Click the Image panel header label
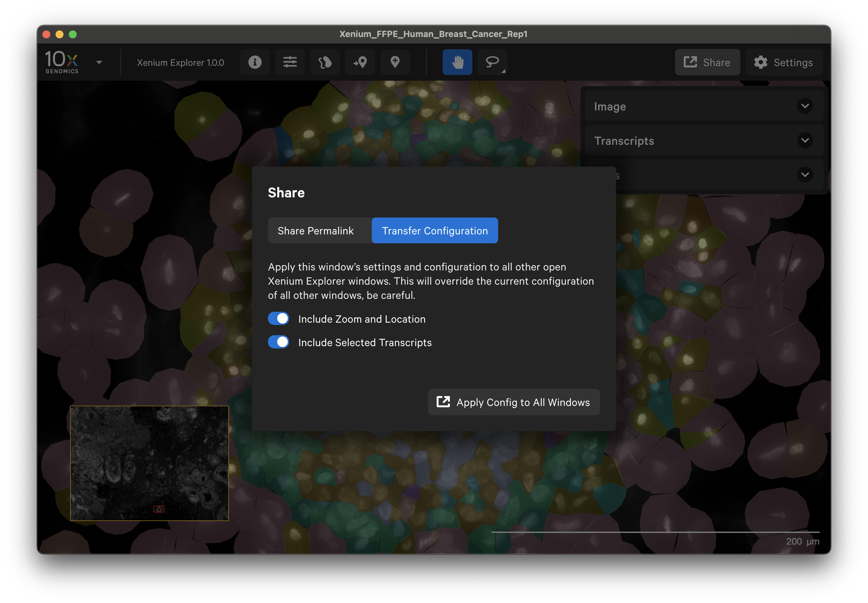 tap(610, 106)
